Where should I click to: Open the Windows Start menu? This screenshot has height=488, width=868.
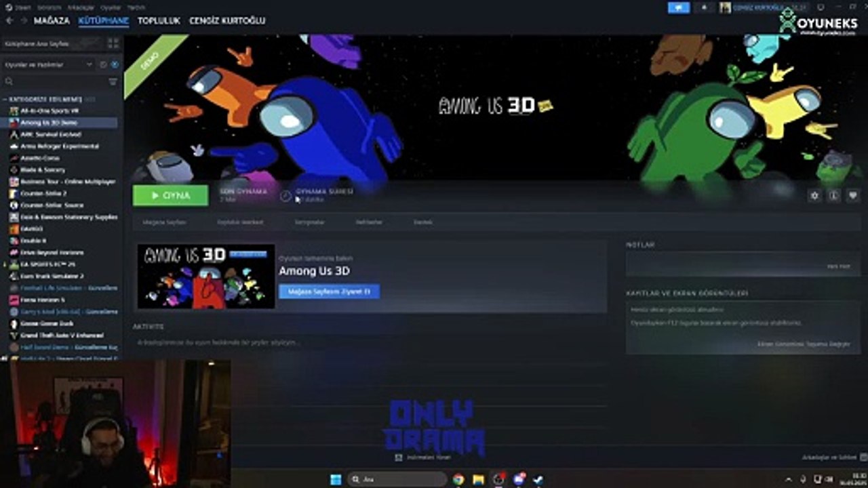click(x=336, y=479)
